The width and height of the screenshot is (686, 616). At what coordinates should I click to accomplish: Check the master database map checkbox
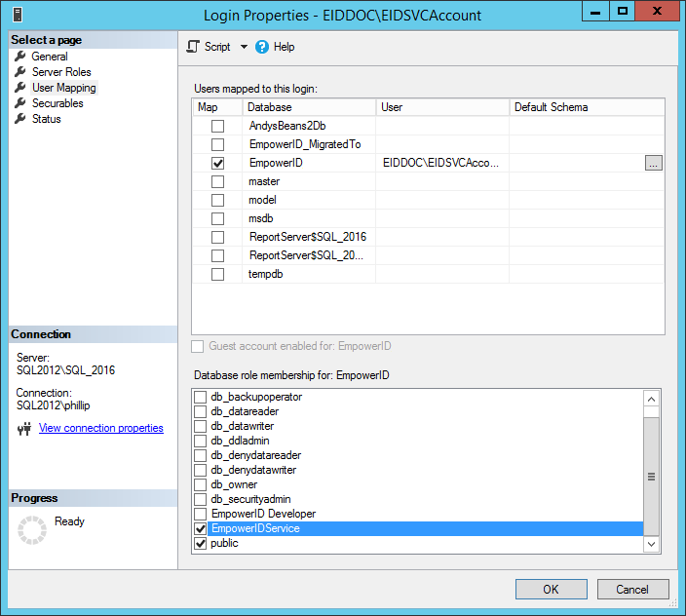point(217,181)
